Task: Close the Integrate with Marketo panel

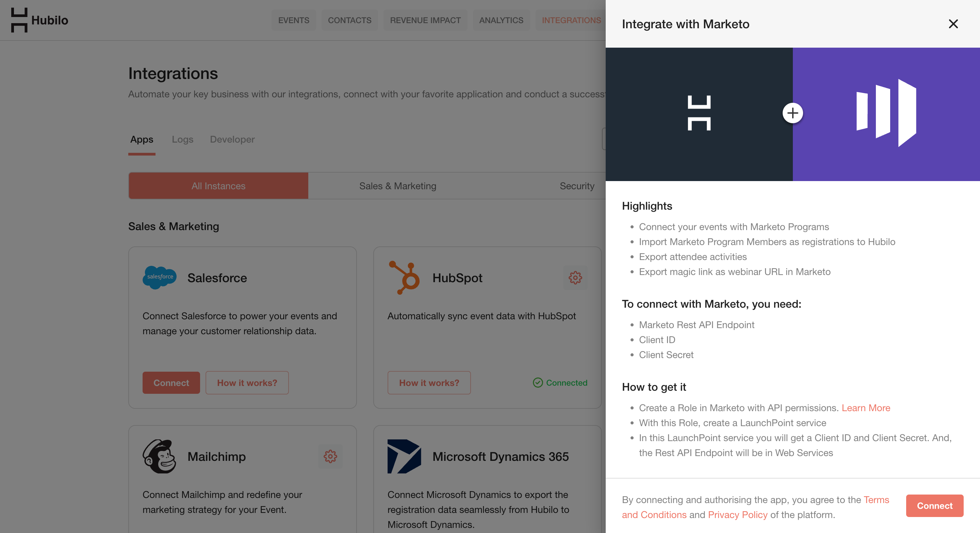Action: pos(953,24)
